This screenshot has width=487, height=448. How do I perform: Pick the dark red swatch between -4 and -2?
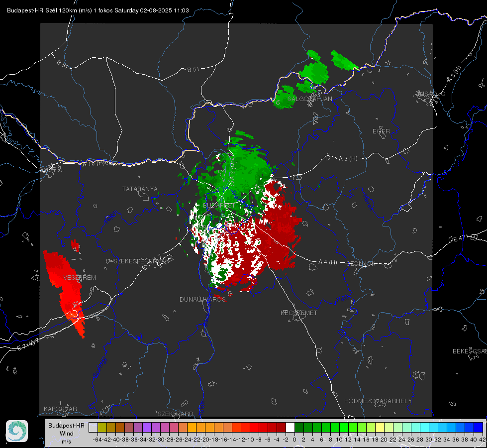click(x=281, y=427)
